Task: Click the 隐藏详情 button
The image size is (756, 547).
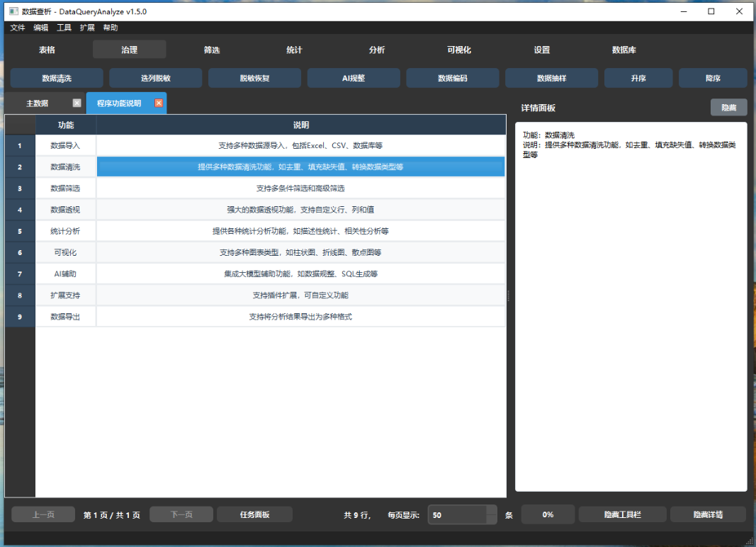Action: point(709,514)
